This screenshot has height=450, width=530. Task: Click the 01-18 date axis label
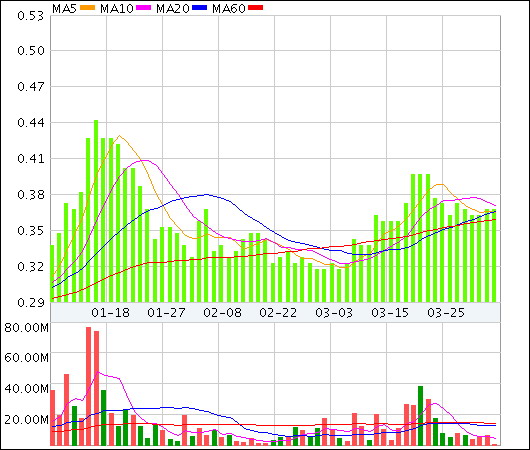(111, 313)
